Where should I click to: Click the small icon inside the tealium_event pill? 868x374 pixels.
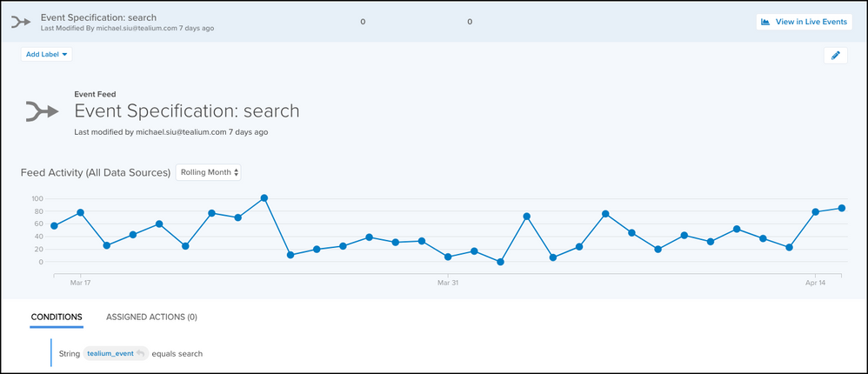coord(140,354)
